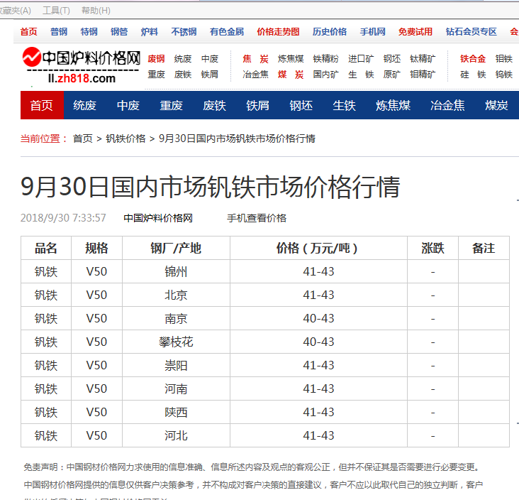Open the 冶金焦 tab in blue navbar
This screenshot has width=519, height=500.
tap(447, 105)
